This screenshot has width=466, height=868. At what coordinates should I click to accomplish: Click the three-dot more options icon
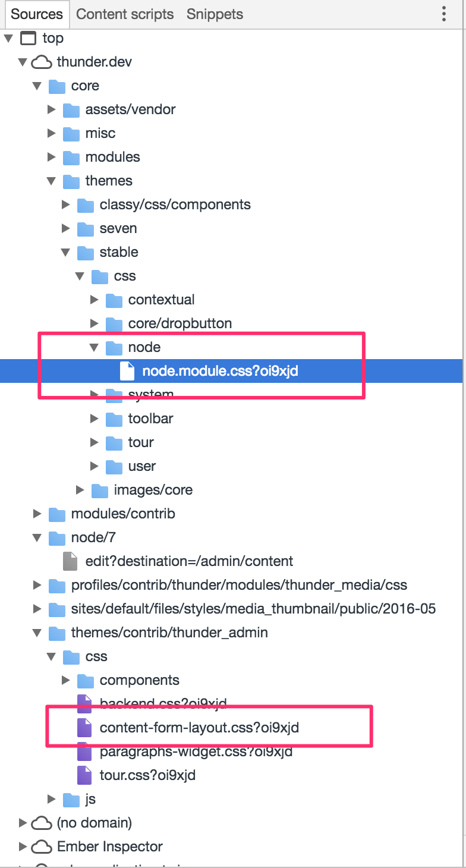tap(443, 14)
